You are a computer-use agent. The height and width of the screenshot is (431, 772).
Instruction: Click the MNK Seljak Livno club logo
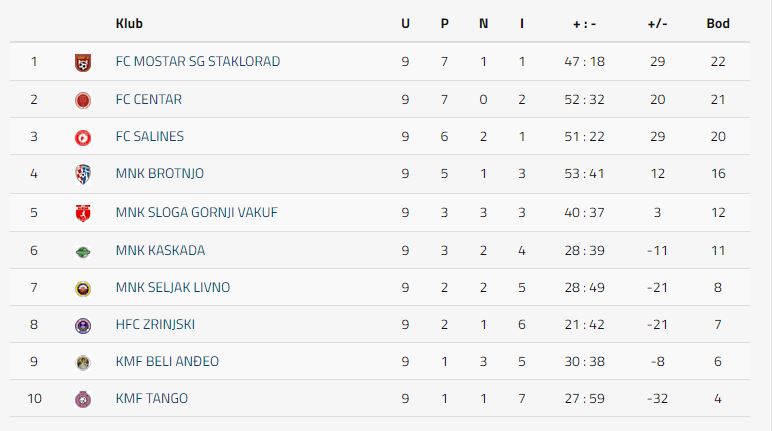[83, 288]
